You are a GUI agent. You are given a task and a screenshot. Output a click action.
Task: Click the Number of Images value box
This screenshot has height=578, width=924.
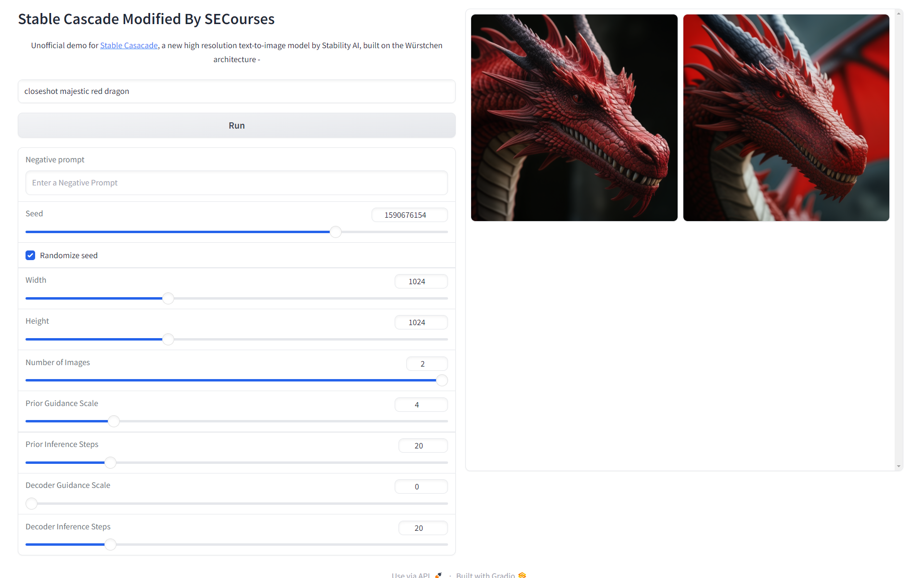point(426,364)
